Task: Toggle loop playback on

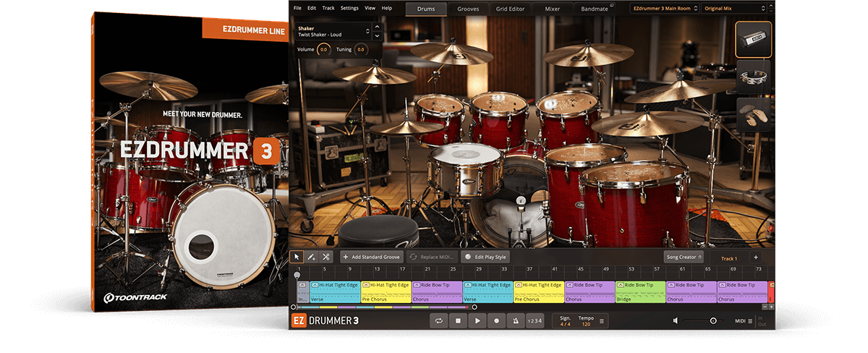Action: (438, 320)
